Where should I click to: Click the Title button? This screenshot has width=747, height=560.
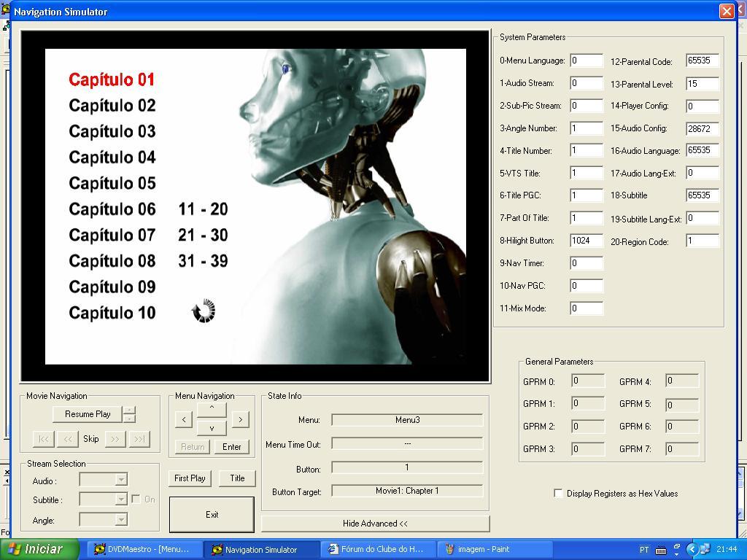pos(237,478)
